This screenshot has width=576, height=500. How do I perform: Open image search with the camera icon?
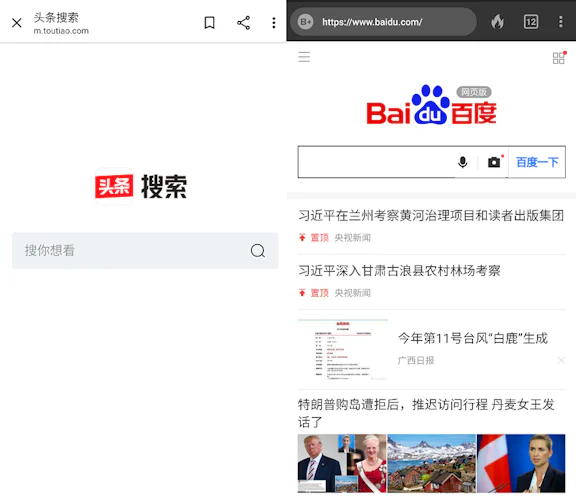tap(494, 162)
